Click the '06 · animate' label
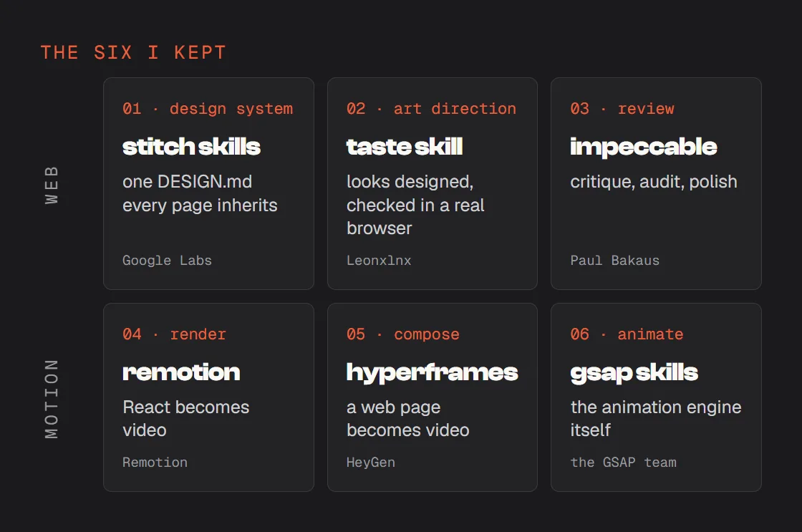The width and height of the screenshot is (802, 532). click(x=627, y=334)
